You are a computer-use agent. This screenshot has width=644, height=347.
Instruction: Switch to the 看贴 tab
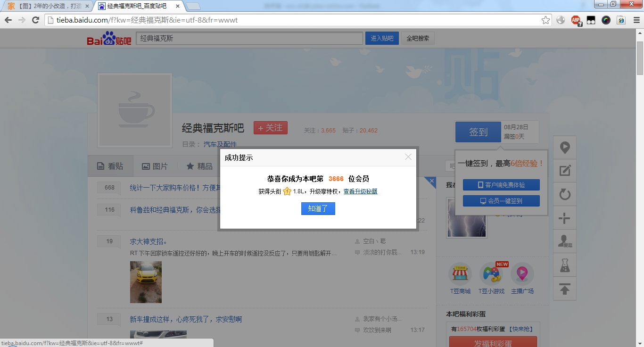110,166
